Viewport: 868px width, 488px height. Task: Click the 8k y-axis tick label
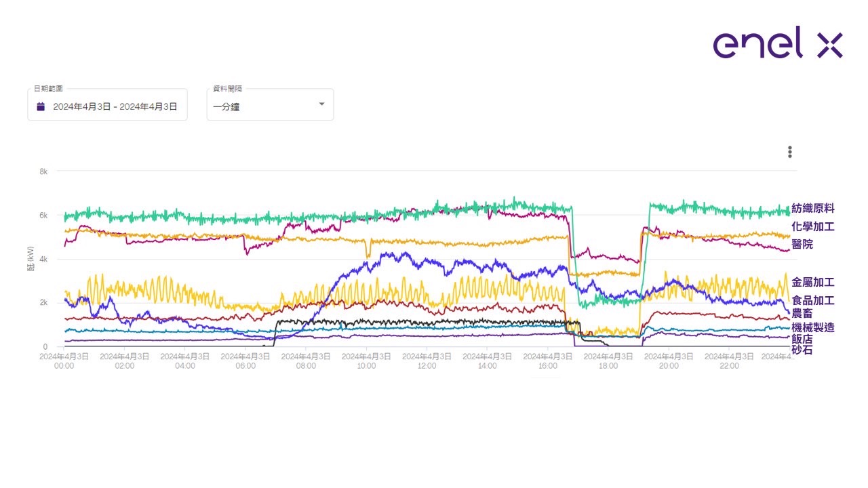coord(43,171)
